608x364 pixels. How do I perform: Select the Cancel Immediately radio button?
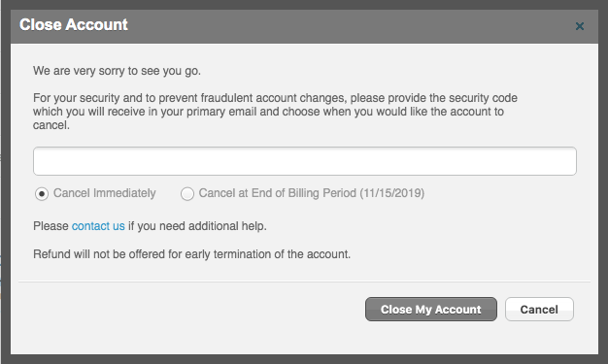tap(42, 193)
